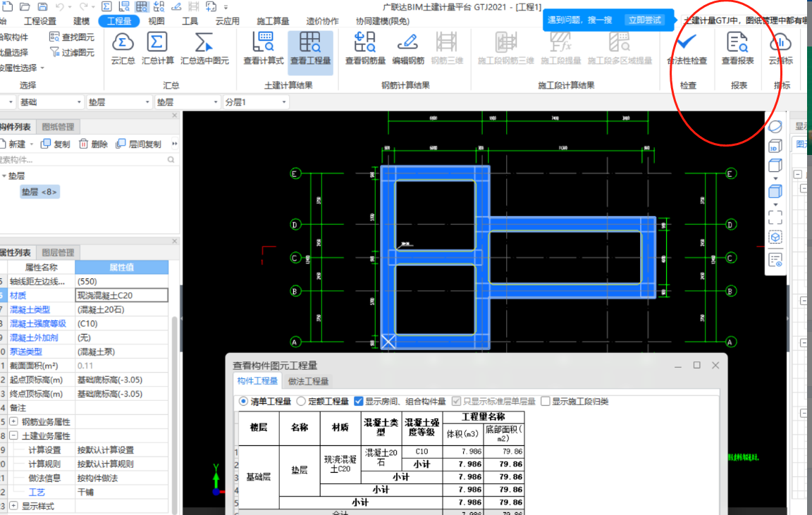Image resolution: width=812 pixels, height=515 pixels.
Task: Click the 材质 property name link
Action: [x=18, y=295]
